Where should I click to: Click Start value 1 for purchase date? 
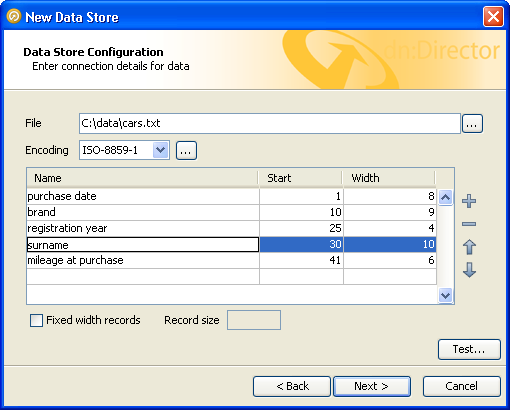(x=301, y=196)
